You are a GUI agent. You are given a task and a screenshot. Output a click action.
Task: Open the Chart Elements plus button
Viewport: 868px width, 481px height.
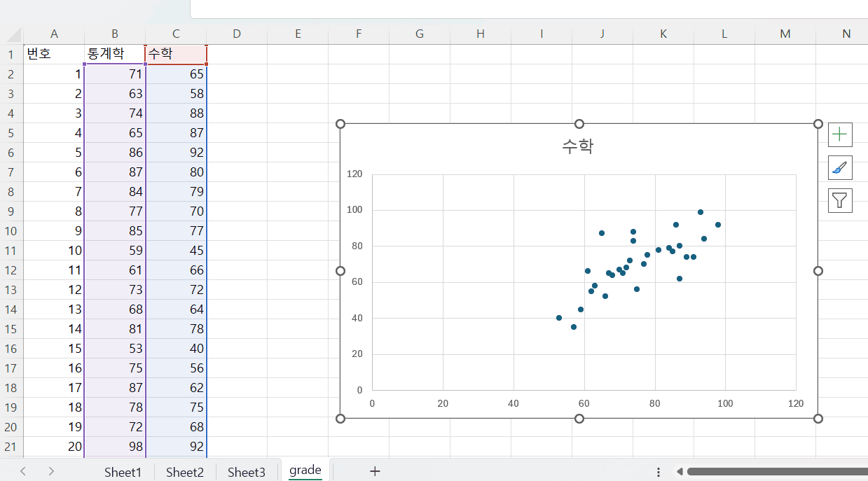(x=840, y=134)
